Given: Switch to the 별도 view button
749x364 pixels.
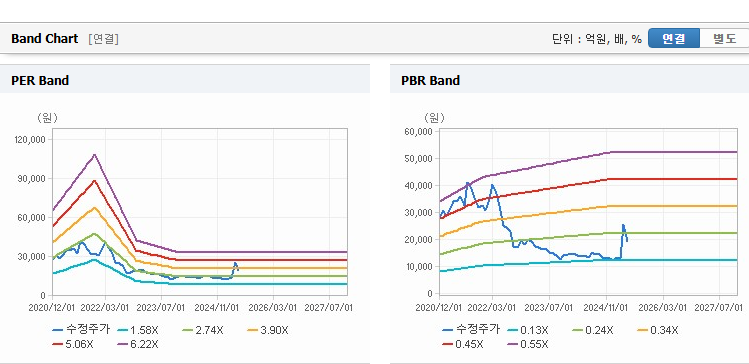Looking at the screenshot, I should tap(725, 39).
